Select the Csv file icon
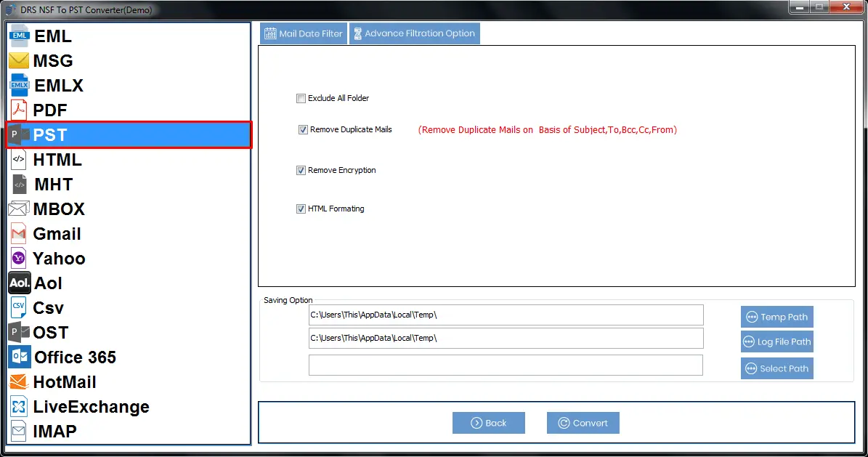Image resolution: width=868 pixels, height=457 pixels. point(19,307)
